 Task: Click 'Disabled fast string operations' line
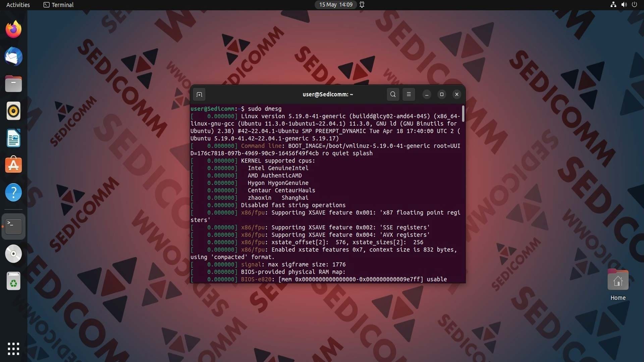pos(293,205)
